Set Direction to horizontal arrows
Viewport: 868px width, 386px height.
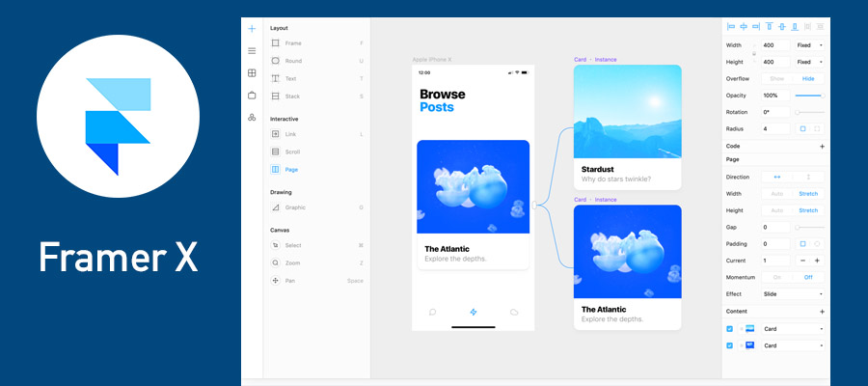point(776,177)
